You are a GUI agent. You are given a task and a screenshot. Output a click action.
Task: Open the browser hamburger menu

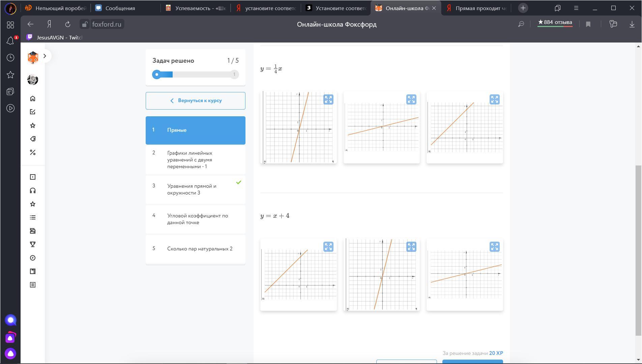pos(576,8)
